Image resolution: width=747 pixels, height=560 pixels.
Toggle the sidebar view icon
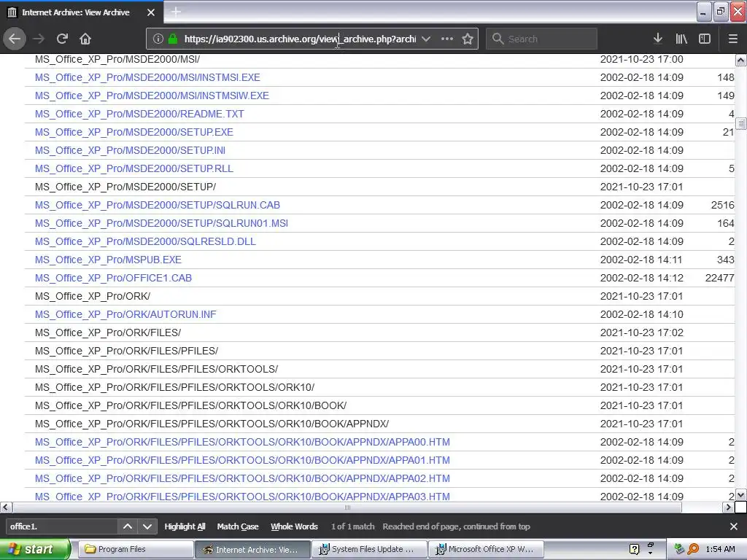(705, 39)
